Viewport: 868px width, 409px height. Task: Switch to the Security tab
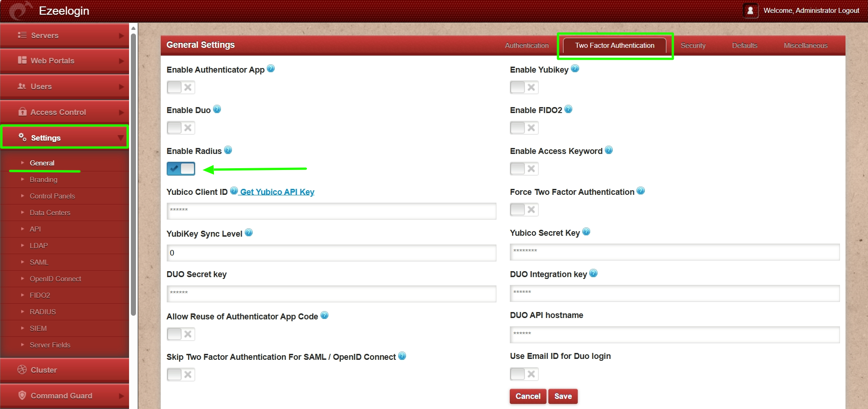pyautogui.click(x=693, y=45)
